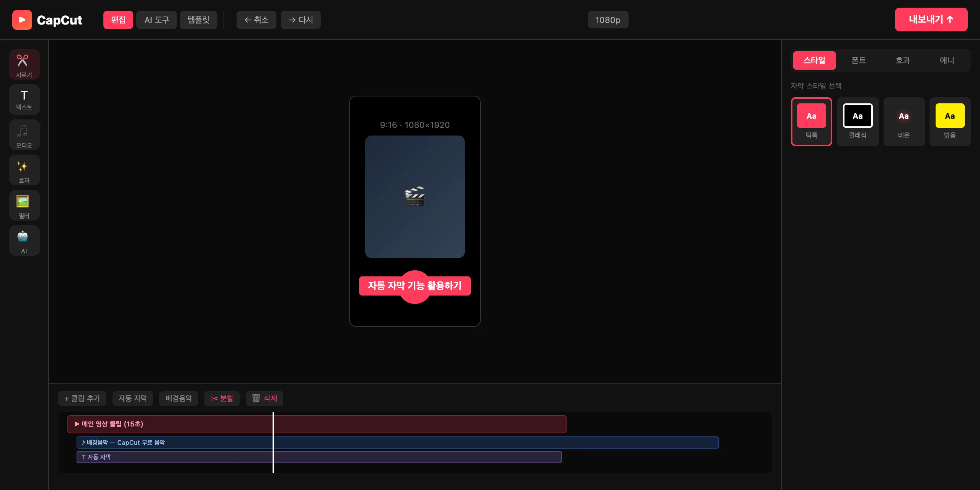
Task: Open the AI 도구 tab
Action: click(x=157, y=20)
